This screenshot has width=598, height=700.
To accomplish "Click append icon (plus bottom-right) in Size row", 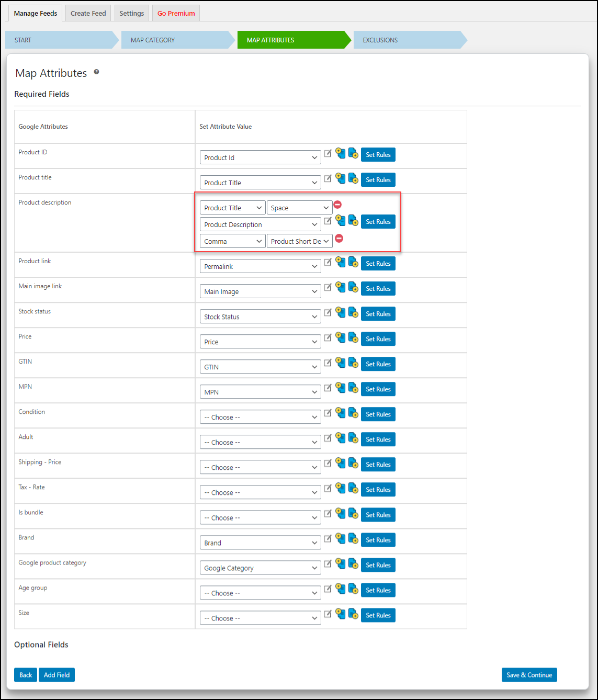I will [353, 614].
